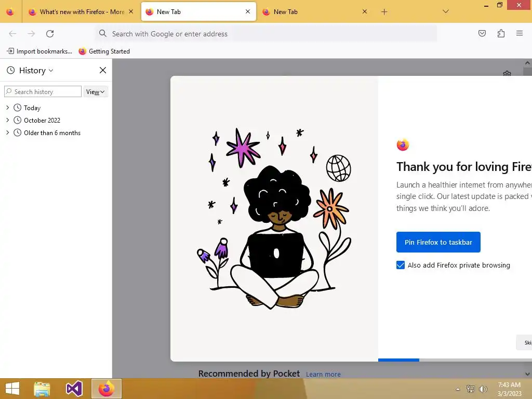Open the Firefox View pinned tab
Image resolution: width=532 pixels, height=399 pixels.
10,11
